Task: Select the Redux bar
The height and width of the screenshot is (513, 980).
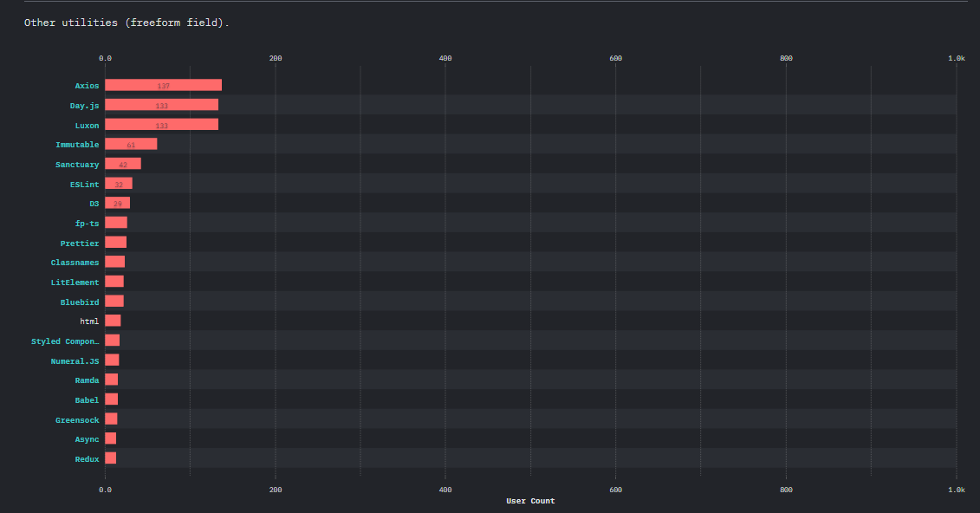Action: point(111,458)
